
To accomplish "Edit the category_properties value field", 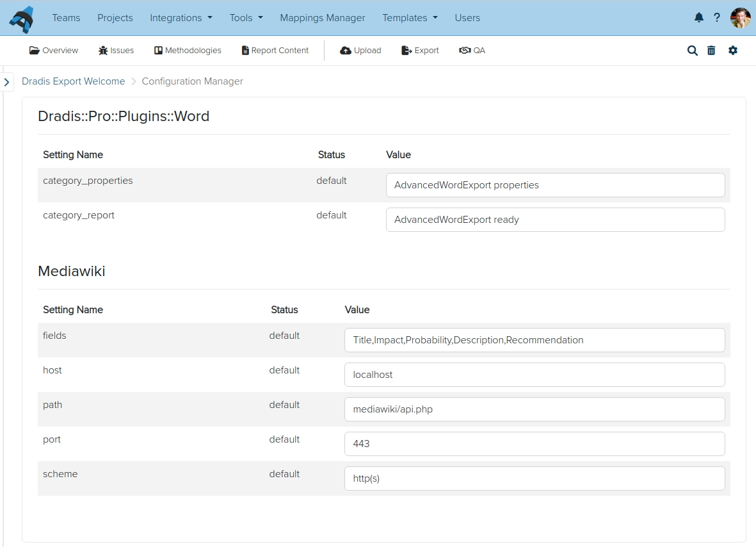I will click(555, 185).
